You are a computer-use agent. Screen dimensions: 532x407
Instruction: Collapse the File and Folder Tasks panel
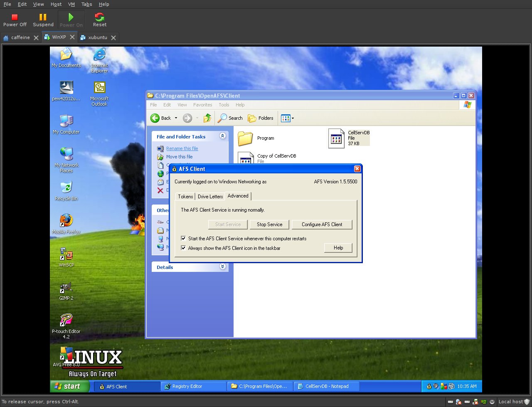point(222,136)
